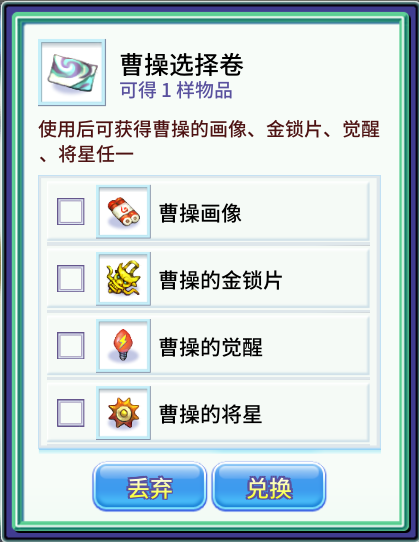Select the 曹操的金锁片 text label
Screen dimensions: 419x542
pyautogui.click(x=221, y=280)
